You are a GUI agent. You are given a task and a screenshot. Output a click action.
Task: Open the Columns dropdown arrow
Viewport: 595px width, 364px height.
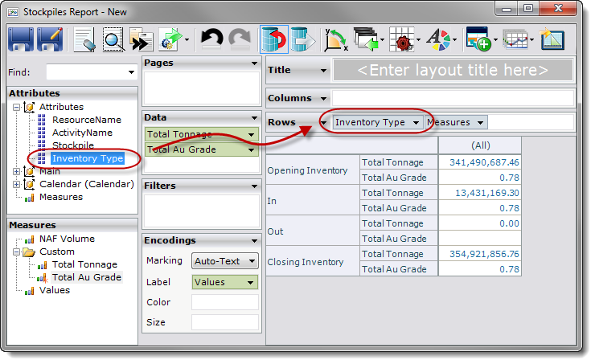pos(324,99)
